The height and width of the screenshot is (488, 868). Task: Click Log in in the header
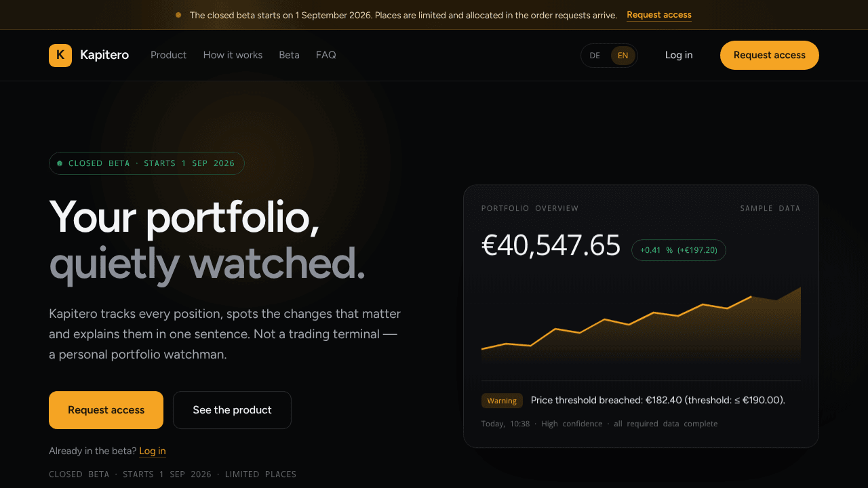click(679, 55)
